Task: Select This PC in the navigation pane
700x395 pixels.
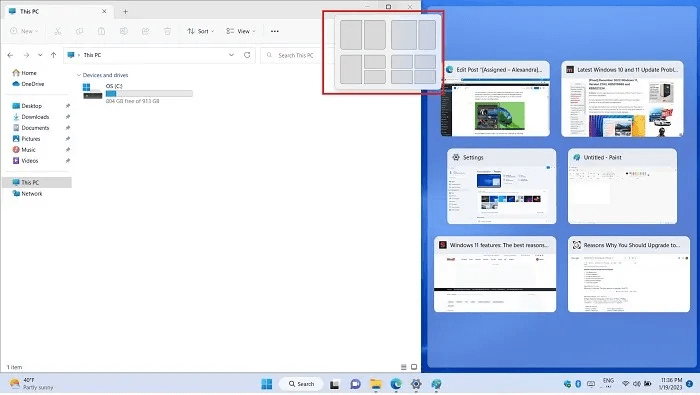Action: 38,183
